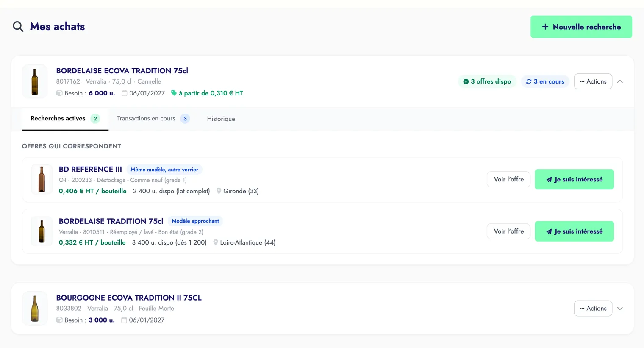
Task: Click Je suis intéressé for BD Reference III
Action: click(574, 179)
